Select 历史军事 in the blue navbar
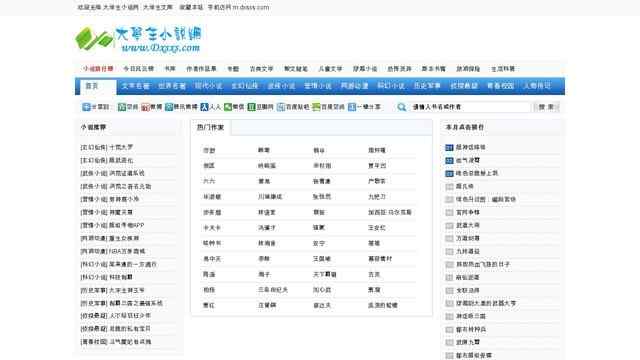Viewport: 640px width, 360px height. (427, 86)
